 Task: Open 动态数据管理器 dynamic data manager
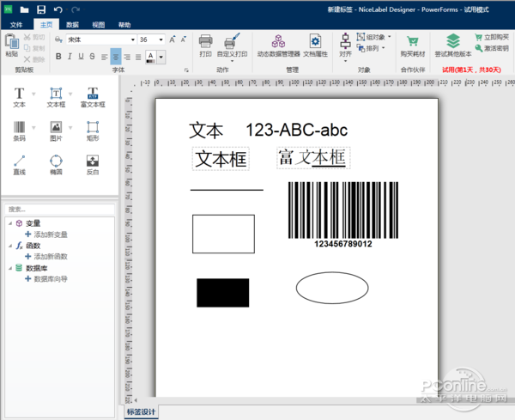[278, 46]
